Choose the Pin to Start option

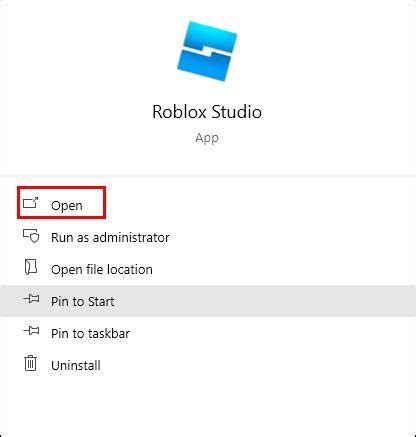pyautogui.click(x=83, y=302)
